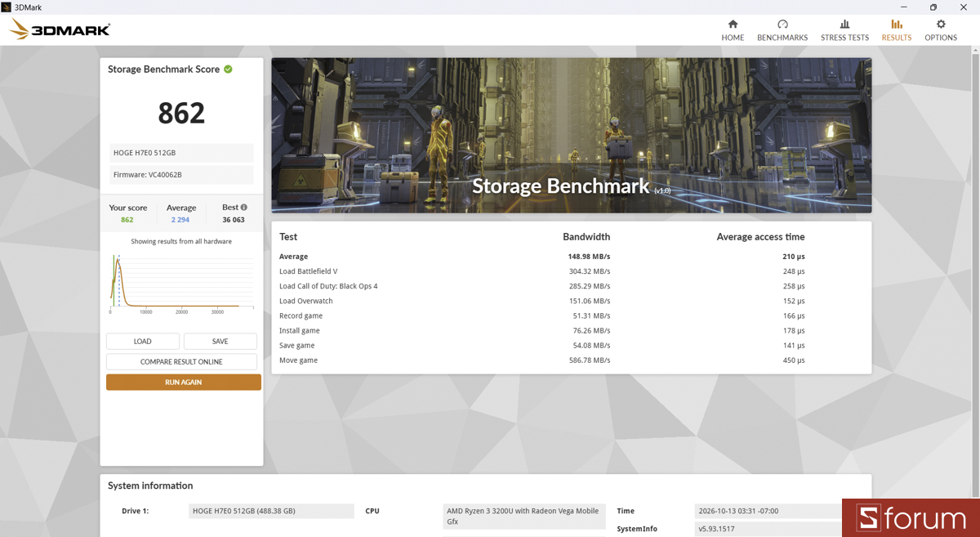This screenshot has width=980, height=537.
Task: Click the SystemInfo version v5.93.1517
Action: point(768,529)
